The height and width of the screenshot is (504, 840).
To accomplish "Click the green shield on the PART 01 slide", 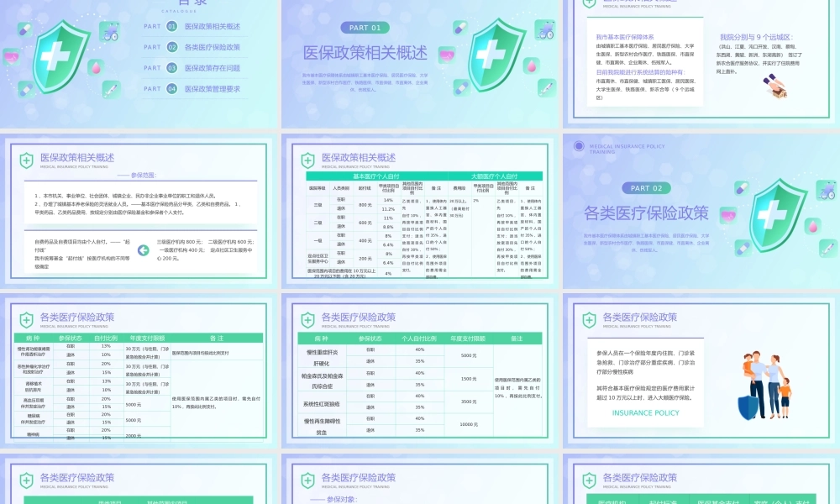I will point(496,55).
